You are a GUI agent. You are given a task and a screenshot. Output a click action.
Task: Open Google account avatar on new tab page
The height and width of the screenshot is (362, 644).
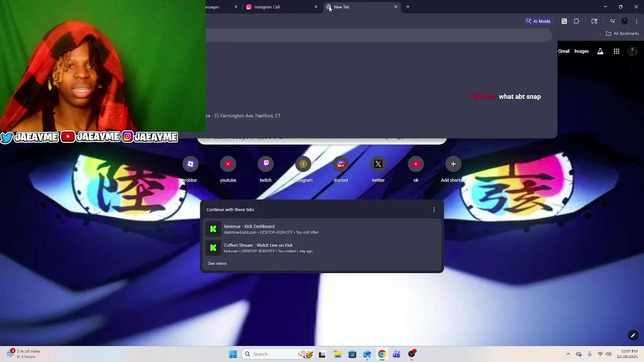pyautogui.click(x=632, y=51)
